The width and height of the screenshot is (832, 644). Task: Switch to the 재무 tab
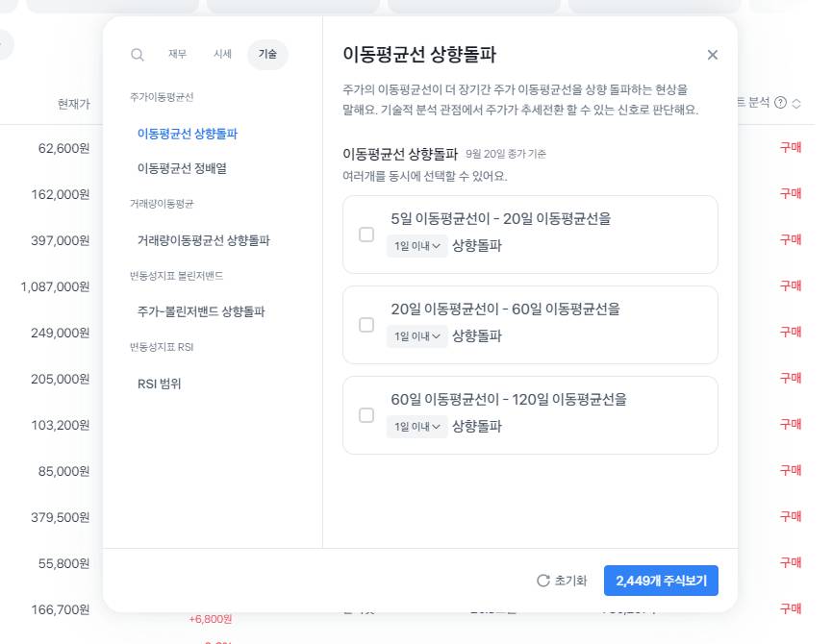[176, 55]
